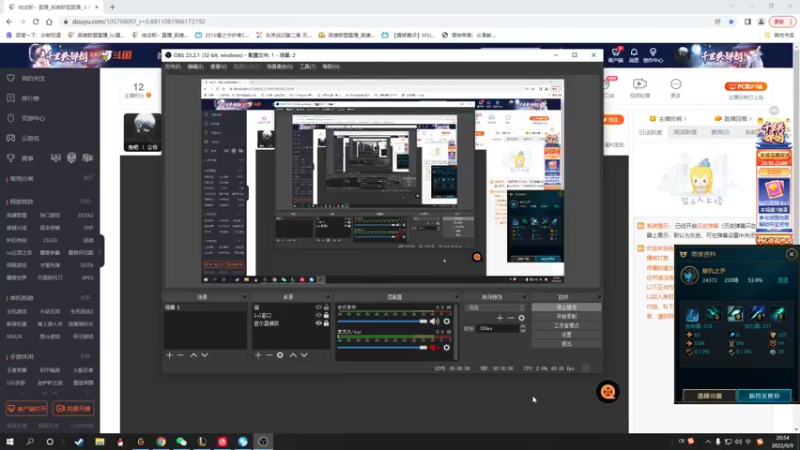Toggle lock on the LoL window source
Image resolution: width=800 pixels, height=450 pixels.
tap(326, 315)
